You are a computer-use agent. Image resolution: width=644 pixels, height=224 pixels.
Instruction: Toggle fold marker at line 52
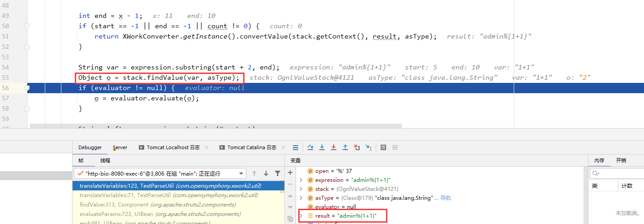click(27, 47)
